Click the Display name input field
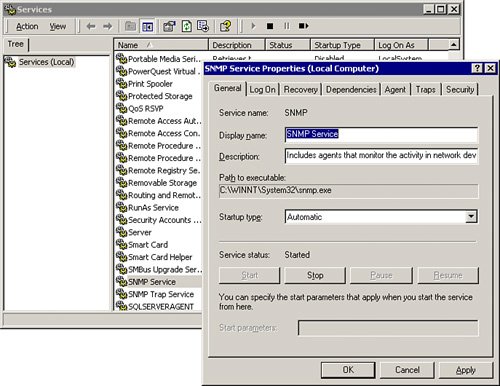500x386 pixels. click(381, 134)
